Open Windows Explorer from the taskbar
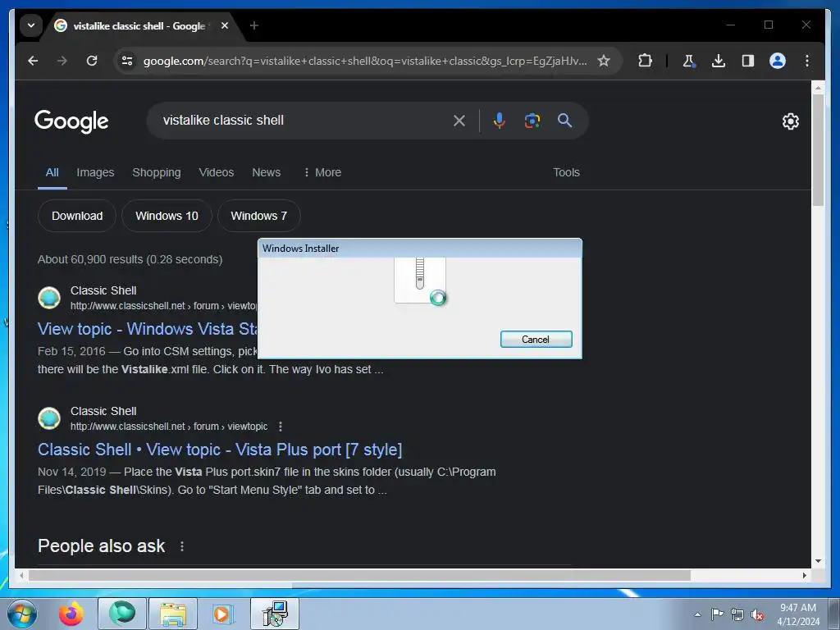This screenshot has width=840, height=630. pyautogui.click(x=173, y=614)
